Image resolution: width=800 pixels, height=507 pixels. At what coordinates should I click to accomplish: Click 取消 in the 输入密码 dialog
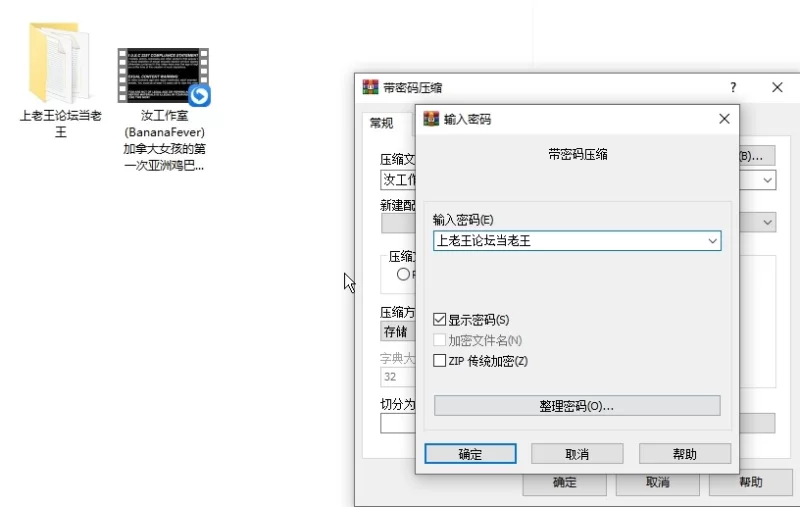577,454
